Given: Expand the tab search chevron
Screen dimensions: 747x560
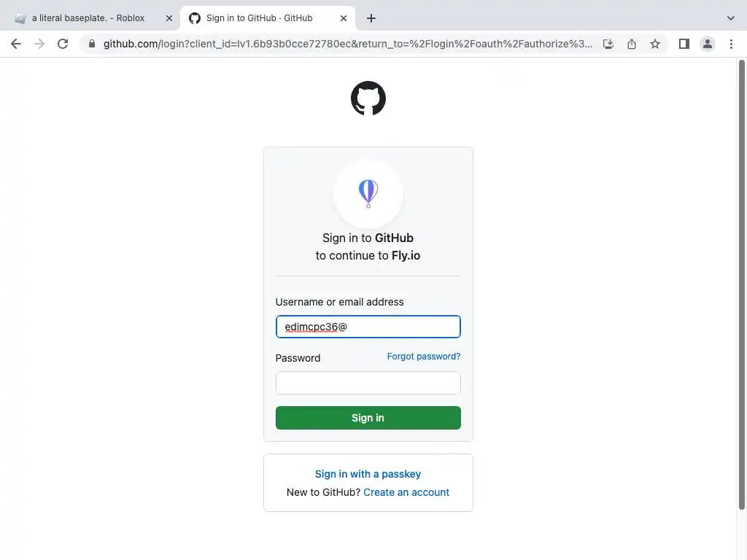Looking at the screenshot, I should (731, 17).
